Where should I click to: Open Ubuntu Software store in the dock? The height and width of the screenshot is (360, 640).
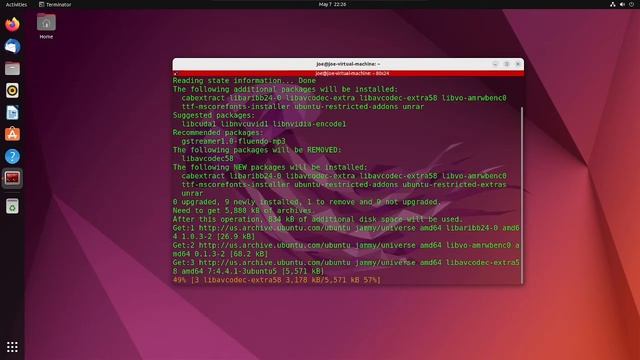(x=12, y=134)
